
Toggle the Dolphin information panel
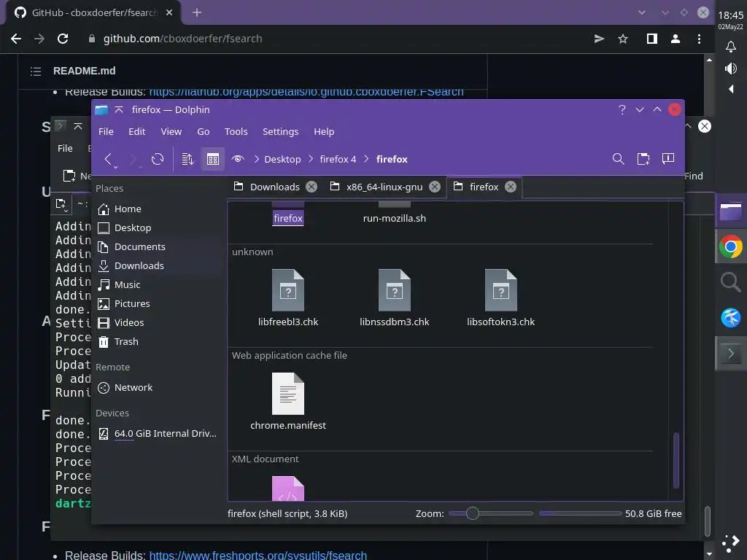668,159
